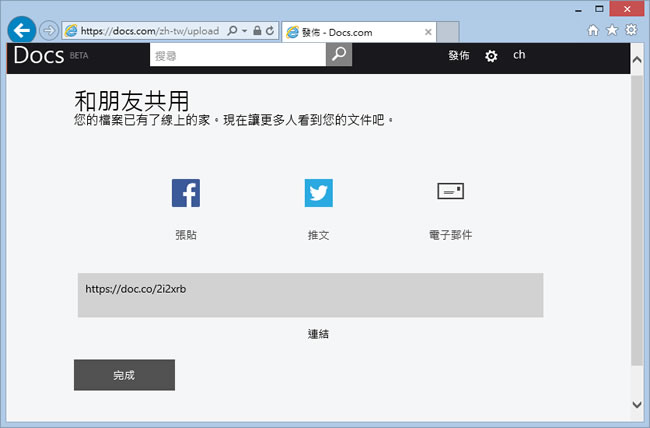Share via the Facebook icon

click(186, 193)
